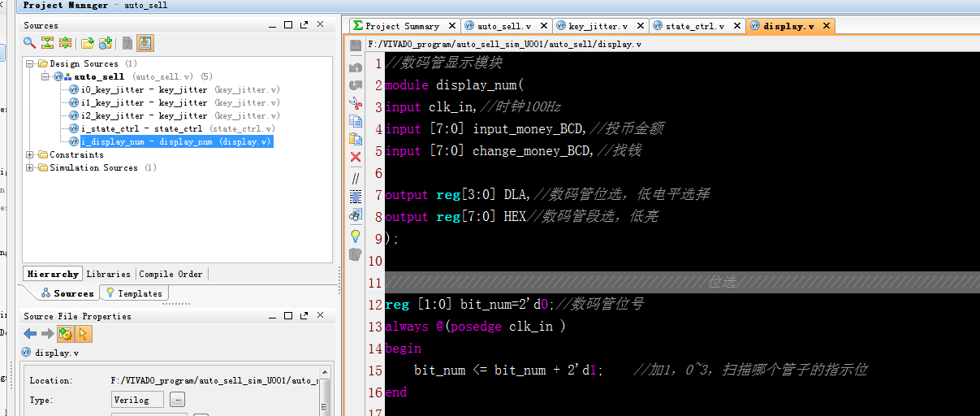
Task: Maximize the Source File Properties panel
Action: pos(288,316)
